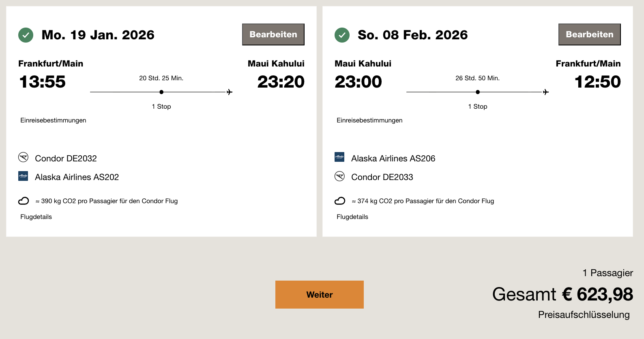644x339 pixels.
Task: Edit the return flight with Bearbeiten
Action: point(589,34)
